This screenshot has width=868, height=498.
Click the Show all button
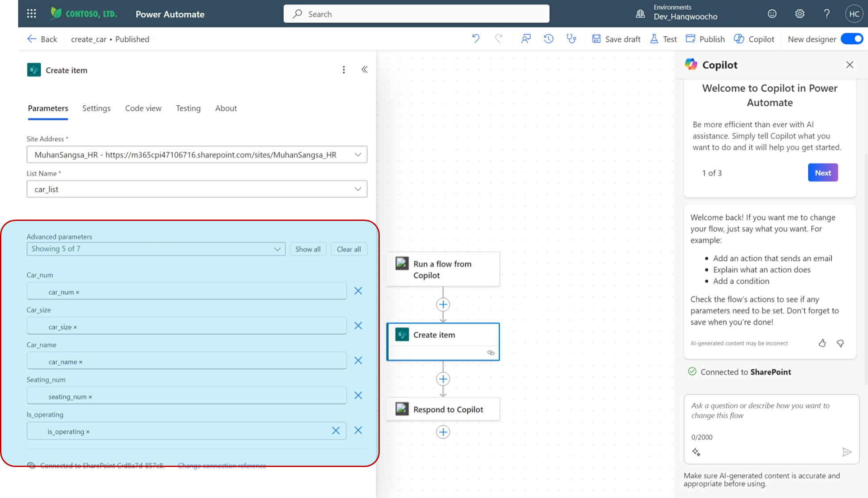click(x=308, y=249)
